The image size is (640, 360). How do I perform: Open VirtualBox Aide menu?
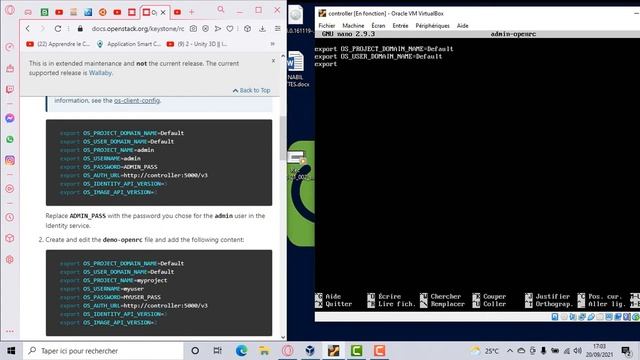(462, 25)
